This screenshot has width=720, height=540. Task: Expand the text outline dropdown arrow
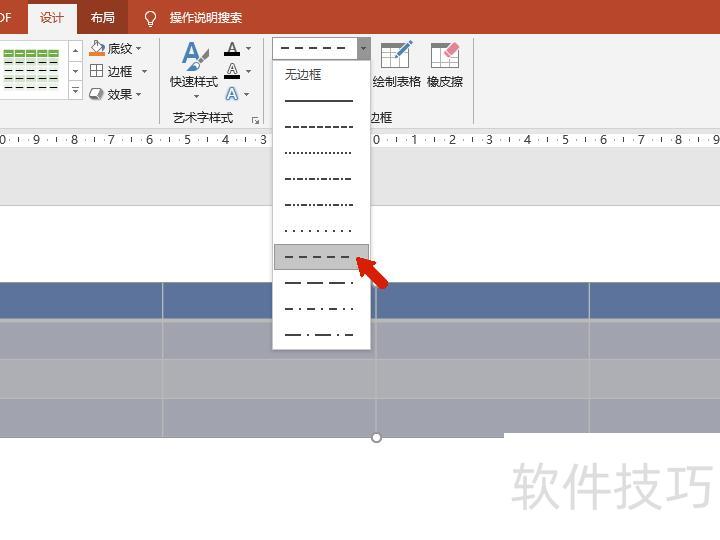(x=248, y=71)
